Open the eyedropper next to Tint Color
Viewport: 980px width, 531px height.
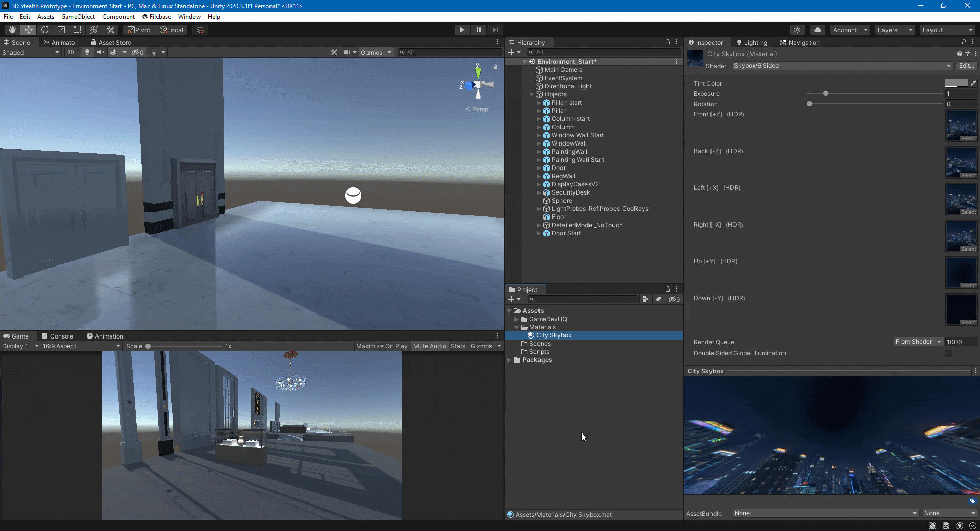point(975,83)
